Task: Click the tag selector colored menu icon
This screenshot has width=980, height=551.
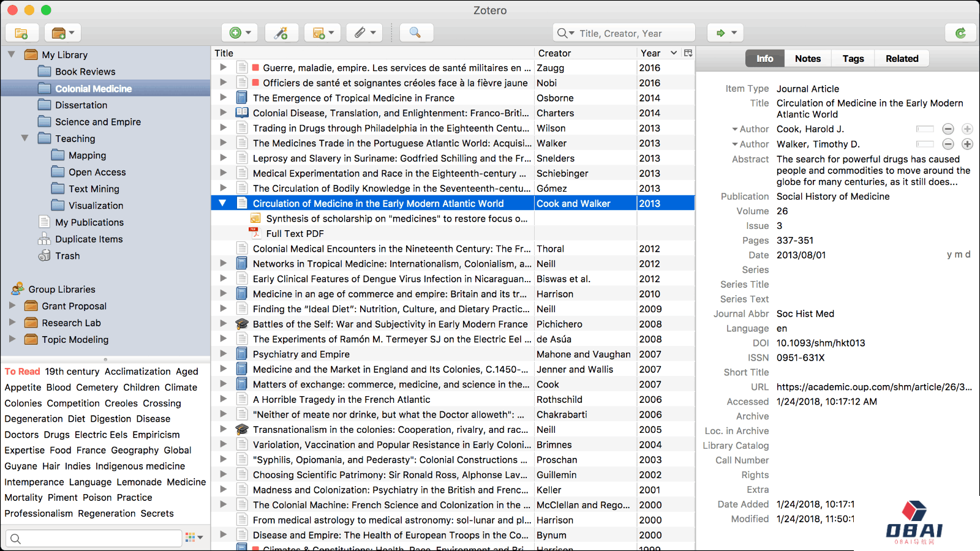Action: point(194,538)
